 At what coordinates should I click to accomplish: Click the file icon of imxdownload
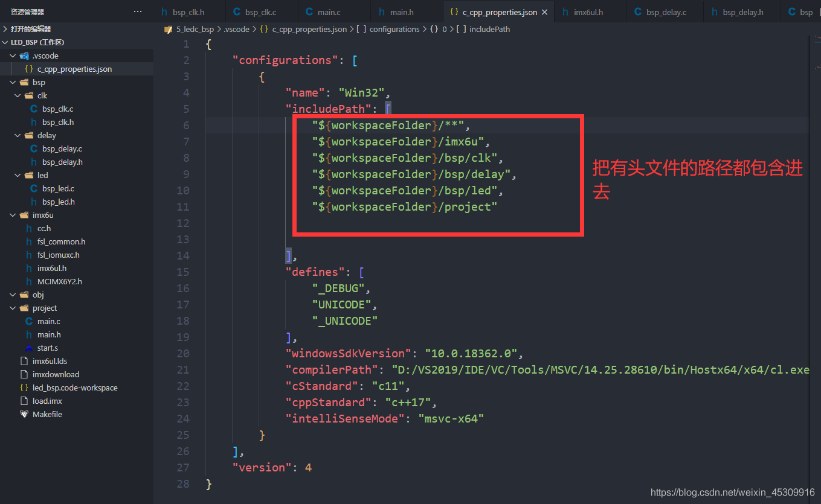(x=24, y=374)
